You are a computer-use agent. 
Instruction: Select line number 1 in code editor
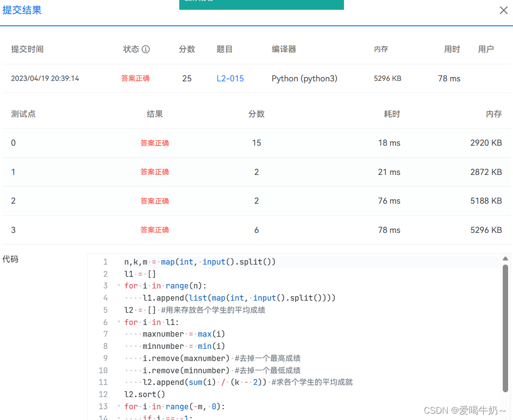point(105,262)
